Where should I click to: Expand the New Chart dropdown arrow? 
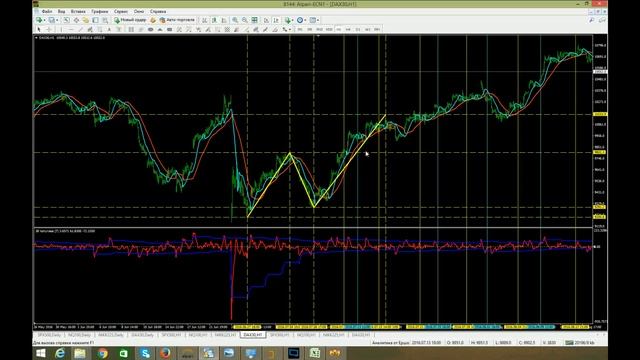(44, 20)
